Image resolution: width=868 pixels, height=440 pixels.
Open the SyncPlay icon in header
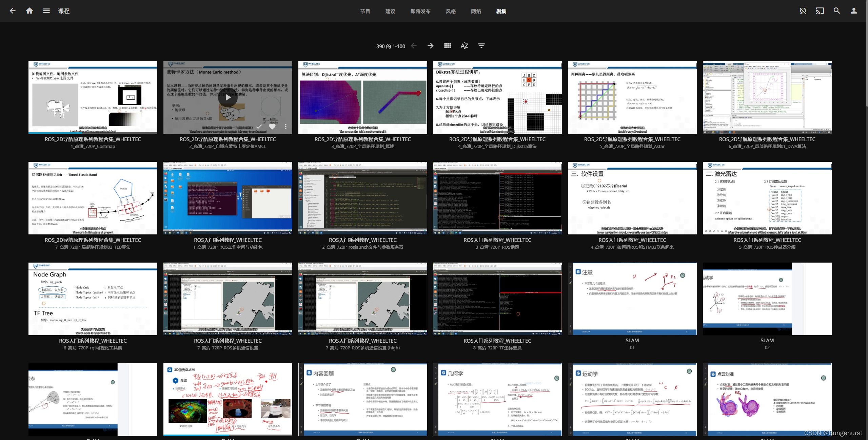(x=803, y=11)
